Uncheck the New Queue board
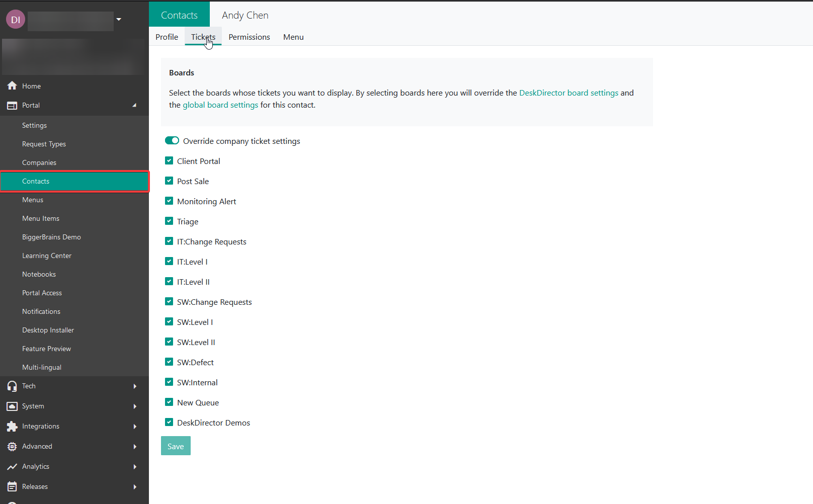Image resolution: width=813 pixels, height=504 pixels. point(169,402)
